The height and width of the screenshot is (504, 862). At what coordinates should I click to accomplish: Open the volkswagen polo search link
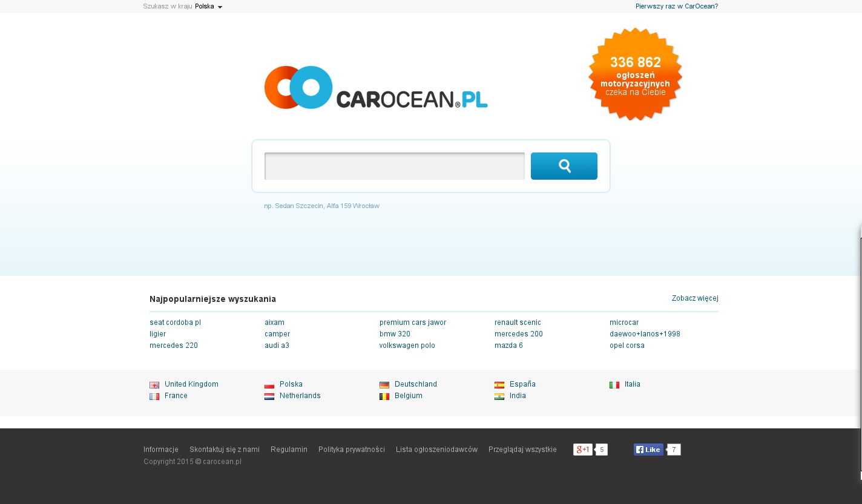coord(407,345)
